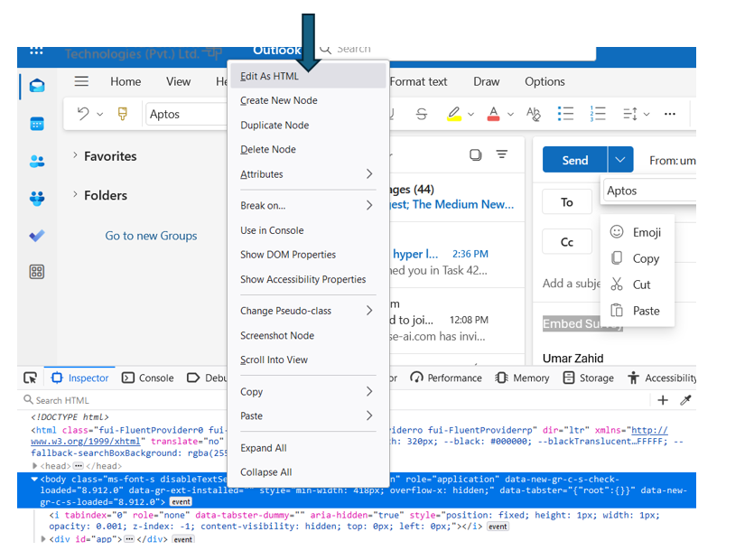Expand the Folders group

75,194
